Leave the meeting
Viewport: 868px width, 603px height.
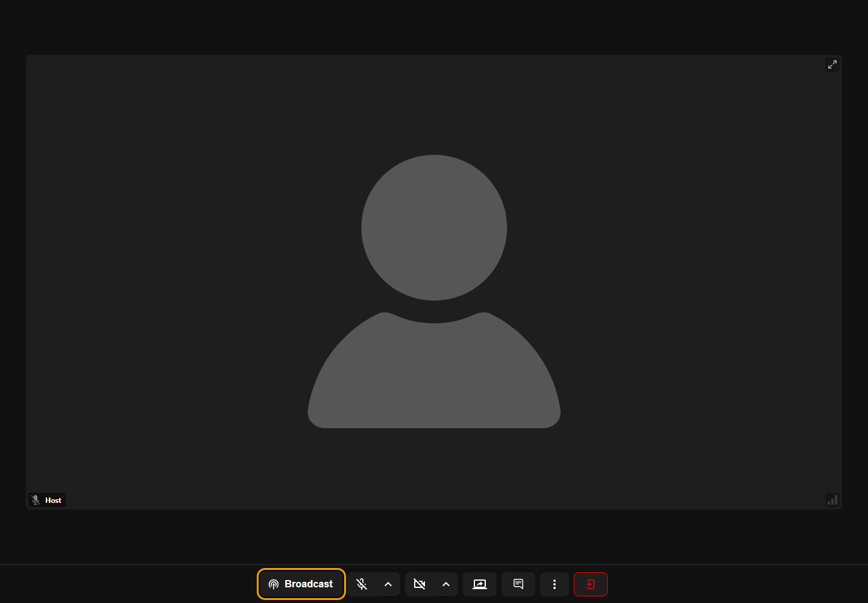591,584
